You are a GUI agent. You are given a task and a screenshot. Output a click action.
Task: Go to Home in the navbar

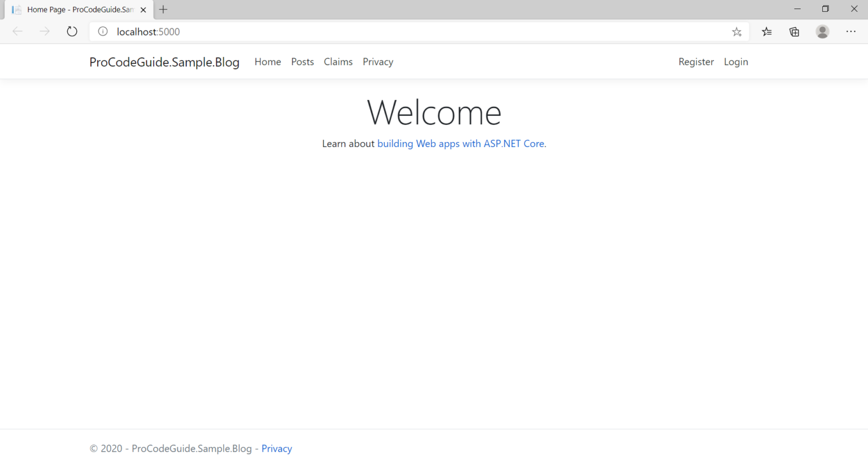pyautogui.click(x=267, y=62)
